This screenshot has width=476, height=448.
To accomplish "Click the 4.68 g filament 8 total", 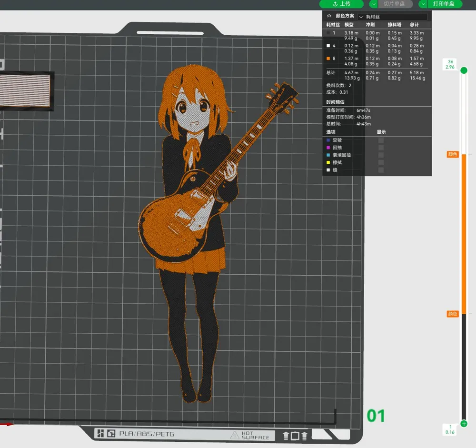I will coord(416,64).
